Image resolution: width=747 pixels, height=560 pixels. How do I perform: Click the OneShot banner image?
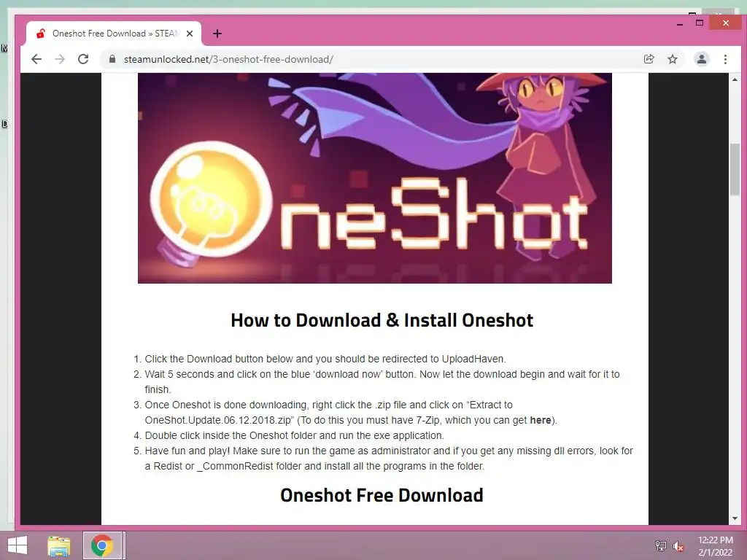tap(374, 178)
